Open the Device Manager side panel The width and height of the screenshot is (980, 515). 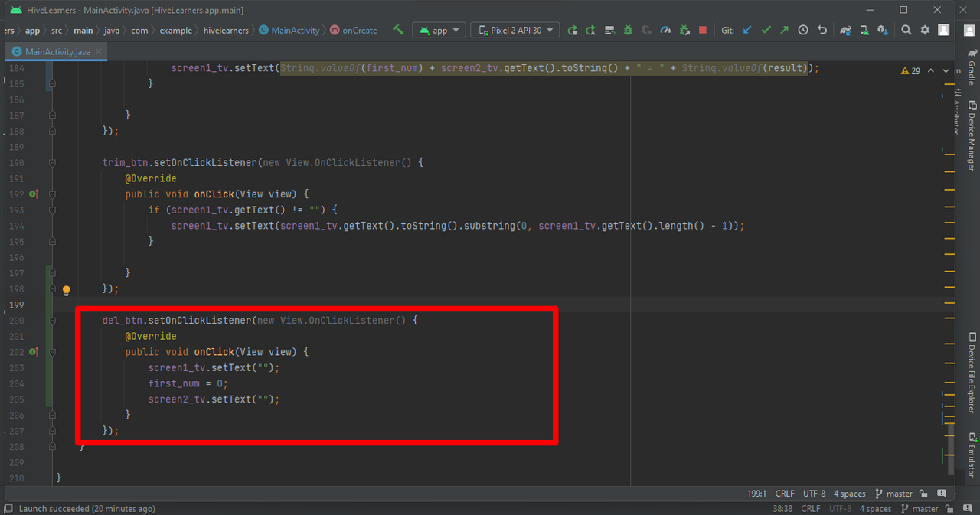pyautogui.click(x=972, y=136)
